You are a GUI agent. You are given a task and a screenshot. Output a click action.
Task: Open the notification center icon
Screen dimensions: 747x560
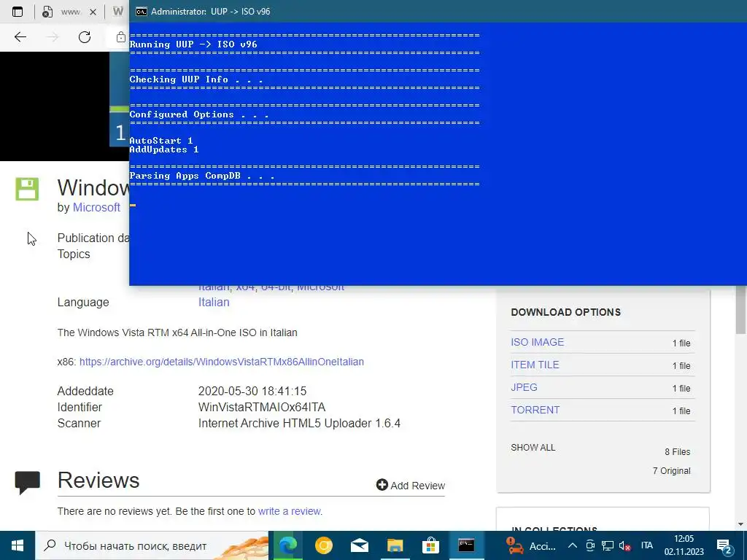pyautogui.click(x=724, y=545)
